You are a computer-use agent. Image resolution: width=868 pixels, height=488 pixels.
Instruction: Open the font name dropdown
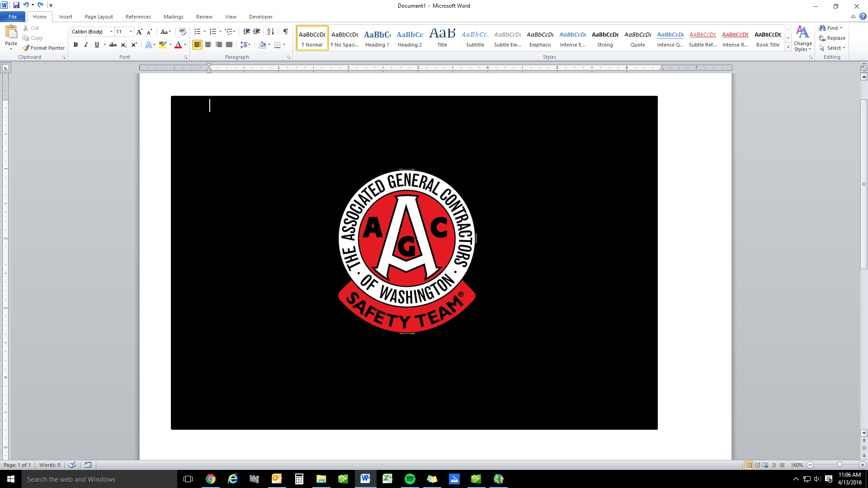coord(112,32)
